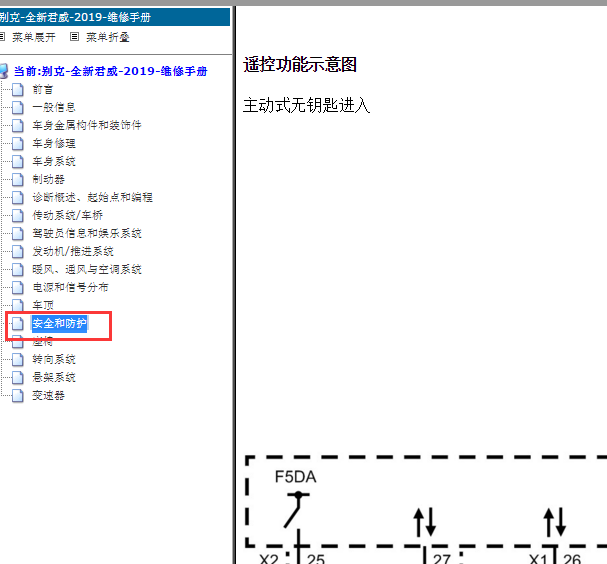Open the 传动系统/车桥 chapter

click(x=68, y=215)
